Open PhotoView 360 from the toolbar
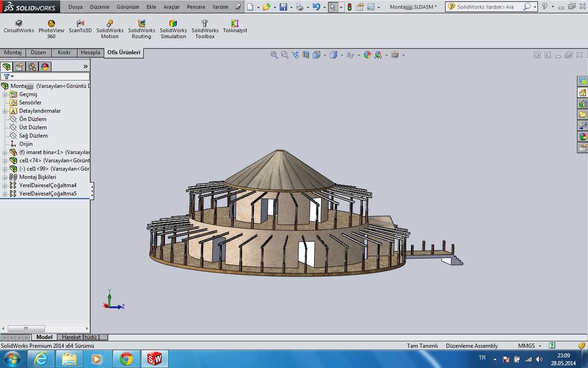The image size is (588, 368). pos(51,29)
